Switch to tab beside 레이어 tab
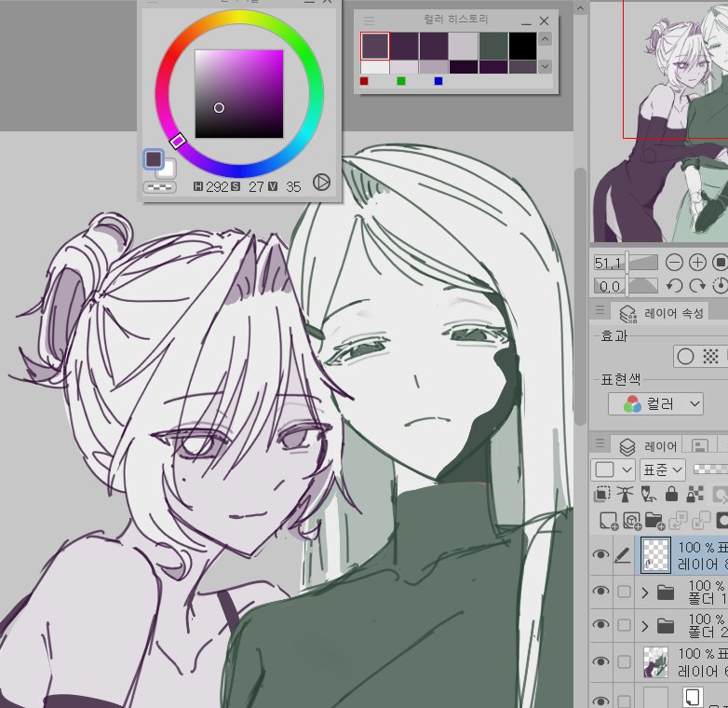 (x=700, y=446)
